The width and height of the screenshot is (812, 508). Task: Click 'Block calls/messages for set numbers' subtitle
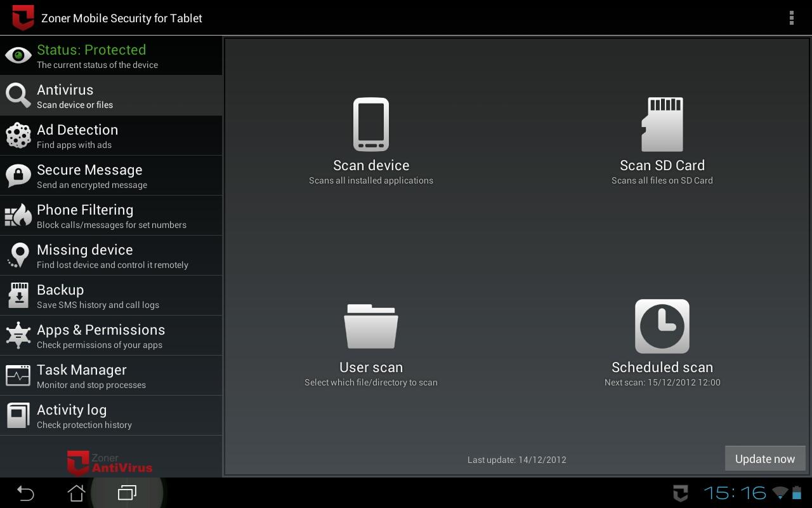tap(112, 225)
